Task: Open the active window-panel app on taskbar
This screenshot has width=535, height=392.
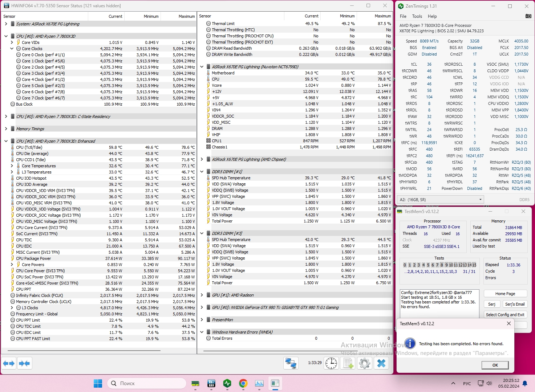Action: (275, 383)
